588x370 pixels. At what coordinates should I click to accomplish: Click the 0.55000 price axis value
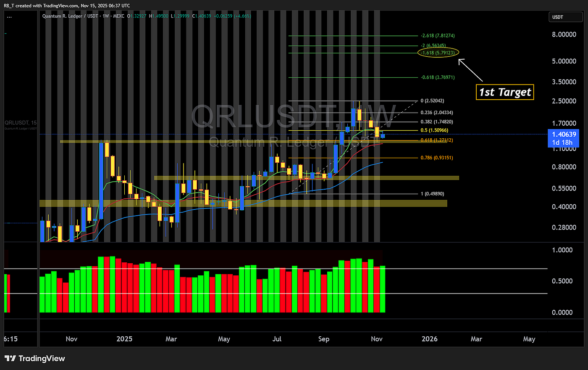[x=564, y=189]
